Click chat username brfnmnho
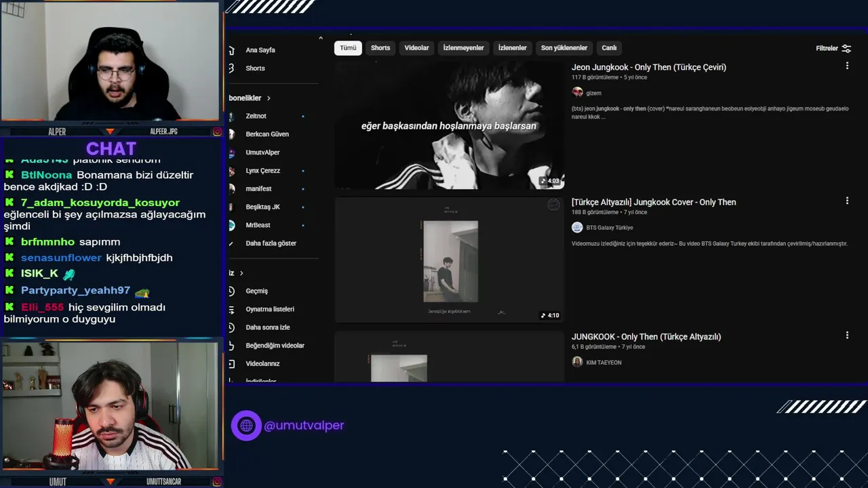The height and width of the screenshot is (488, 868). coord(47,242)
